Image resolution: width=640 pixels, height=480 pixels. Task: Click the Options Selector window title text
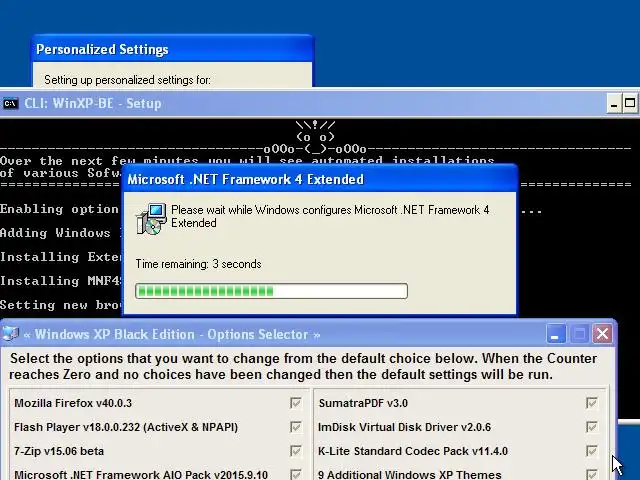(172, 335)
